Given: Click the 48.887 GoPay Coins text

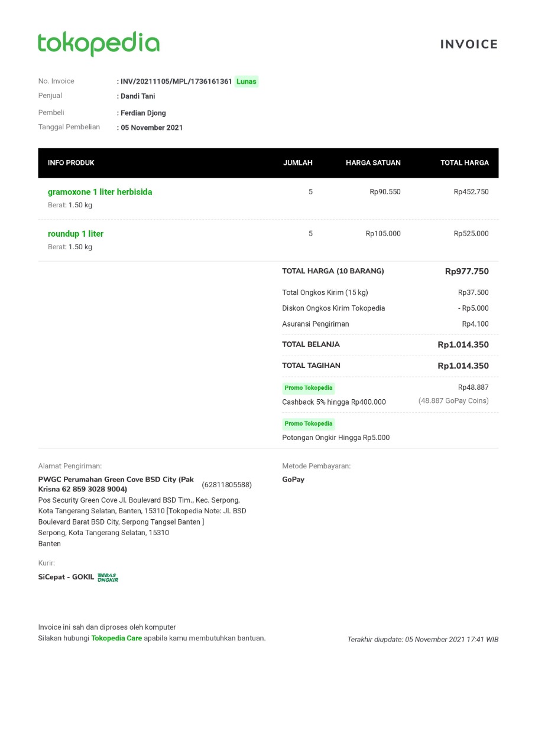Looking at the screenshot, I should point(453,401).
